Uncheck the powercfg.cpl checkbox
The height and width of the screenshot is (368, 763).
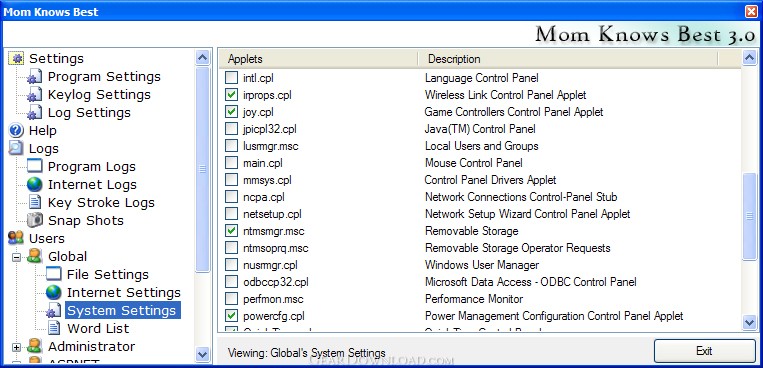coord(232,315)
